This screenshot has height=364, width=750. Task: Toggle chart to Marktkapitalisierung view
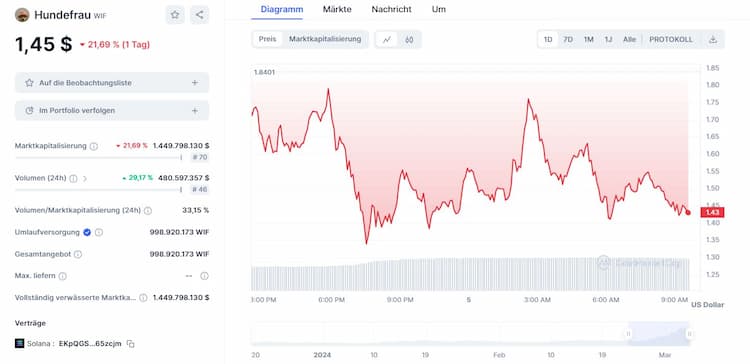pyautogui.click(x=325, y=39)
